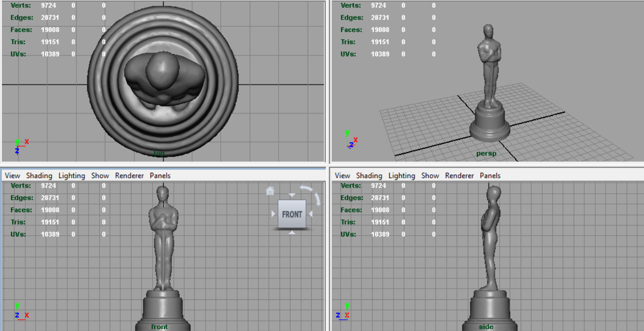The height and width of the screenshot is (331, 644).
Task: Click the ViewCube home icon
Action: tap(270, 191)
